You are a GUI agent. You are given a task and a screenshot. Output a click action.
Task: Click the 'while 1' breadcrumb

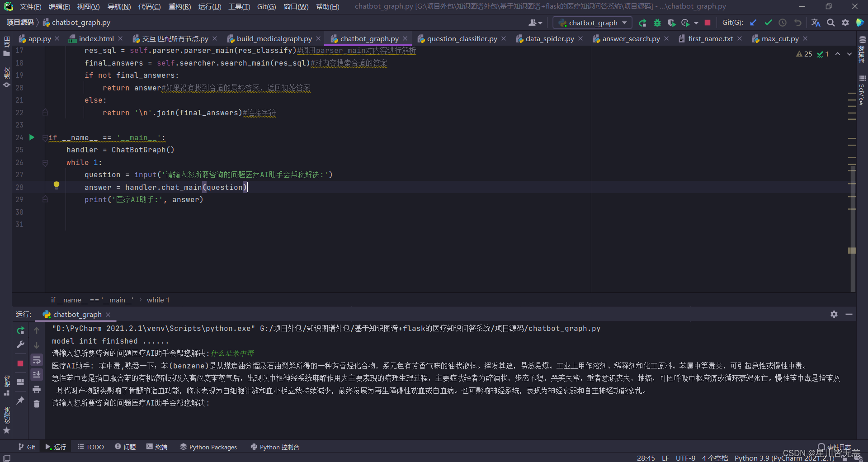pos(158,300)
